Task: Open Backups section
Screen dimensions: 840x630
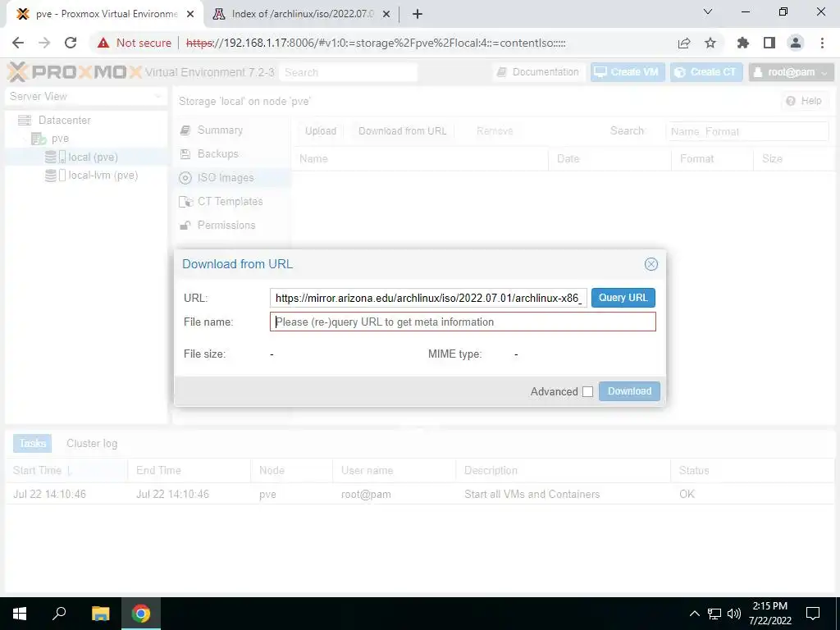Action: point(233,153)
